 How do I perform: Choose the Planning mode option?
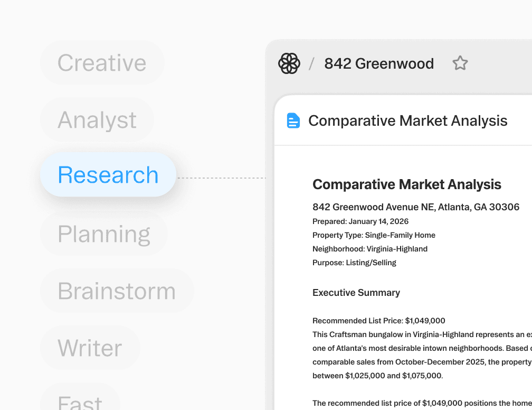[104, 234]
